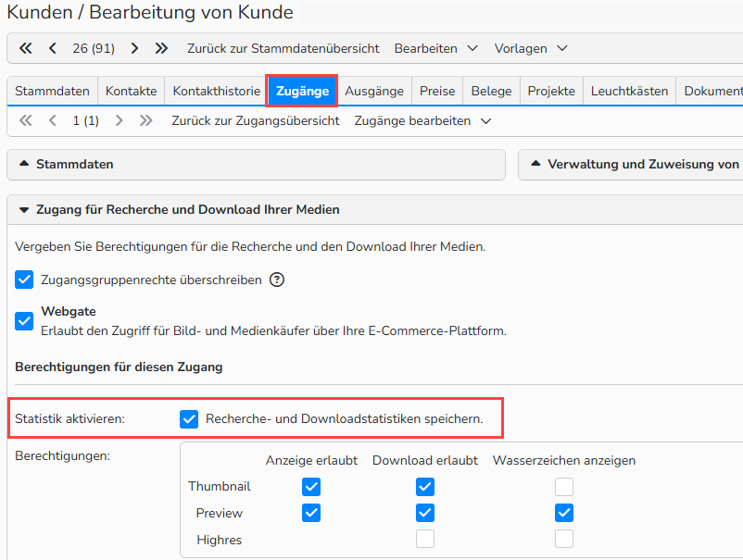This screenshot has width=743, height=560.
Task: Switch to the Stammdaten tab
Action: coord(52,91)
